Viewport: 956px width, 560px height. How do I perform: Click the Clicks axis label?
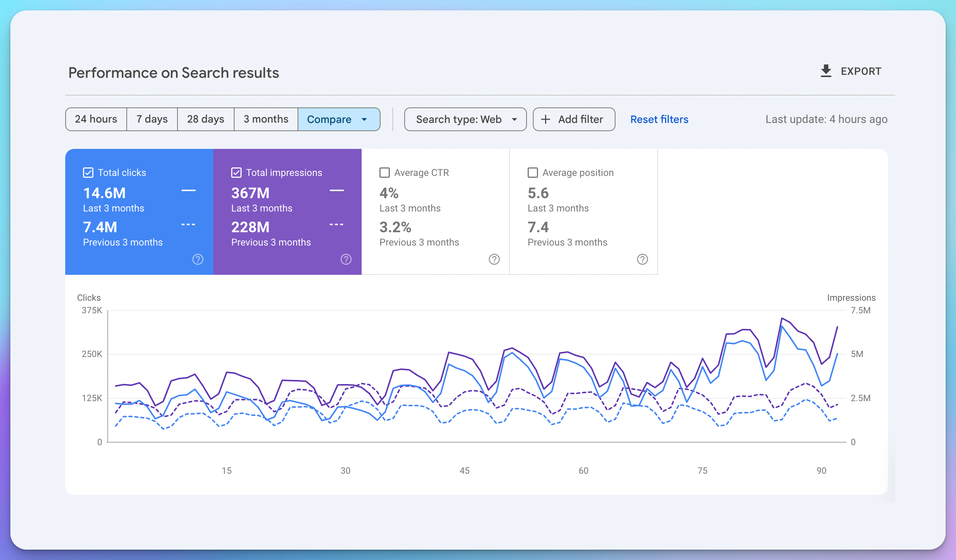(x=89, y=298)
